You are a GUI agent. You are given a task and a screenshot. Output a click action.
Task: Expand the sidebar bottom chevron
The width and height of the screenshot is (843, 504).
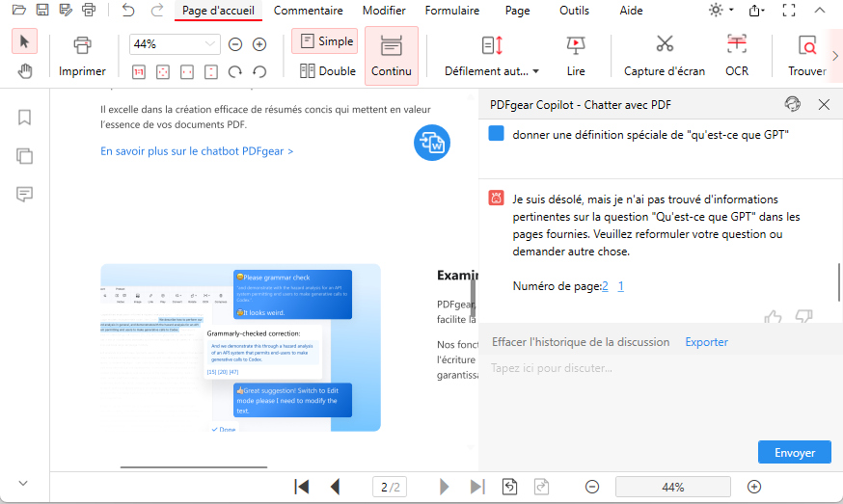[x=23, y=483]
